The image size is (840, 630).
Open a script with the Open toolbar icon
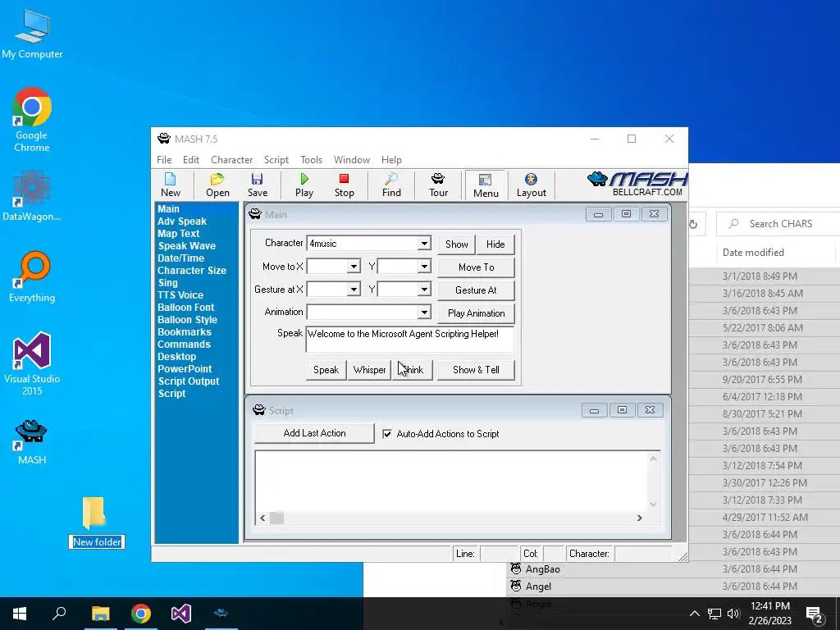(217, 185)
